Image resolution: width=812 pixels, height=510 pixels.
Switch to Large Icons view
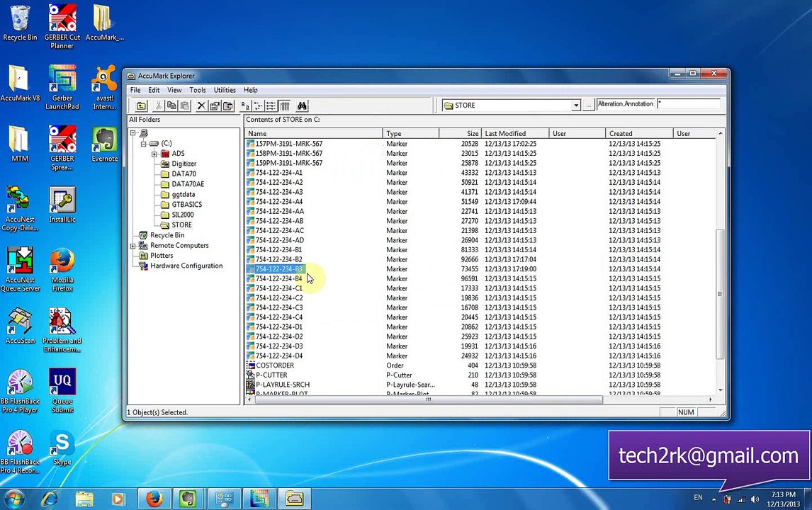tap(245, 106)
